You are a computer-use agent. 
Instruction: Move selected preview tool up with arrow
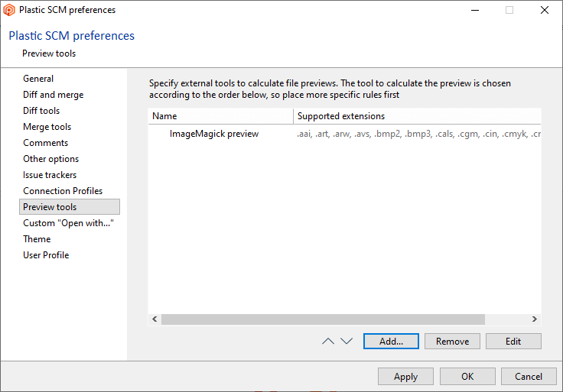328,341
